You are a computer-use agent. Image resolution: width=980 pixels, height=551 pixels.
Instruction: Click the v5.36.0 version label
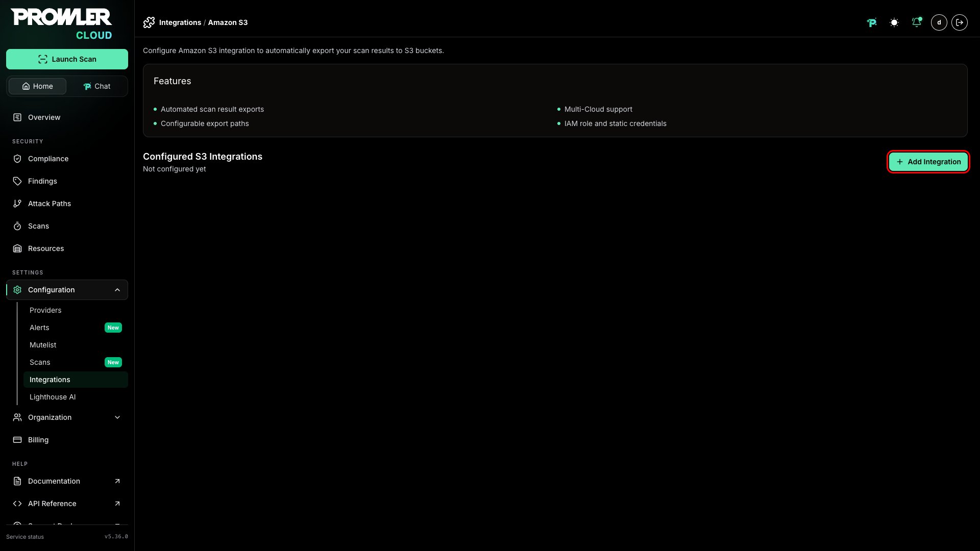tap(116, 537)
